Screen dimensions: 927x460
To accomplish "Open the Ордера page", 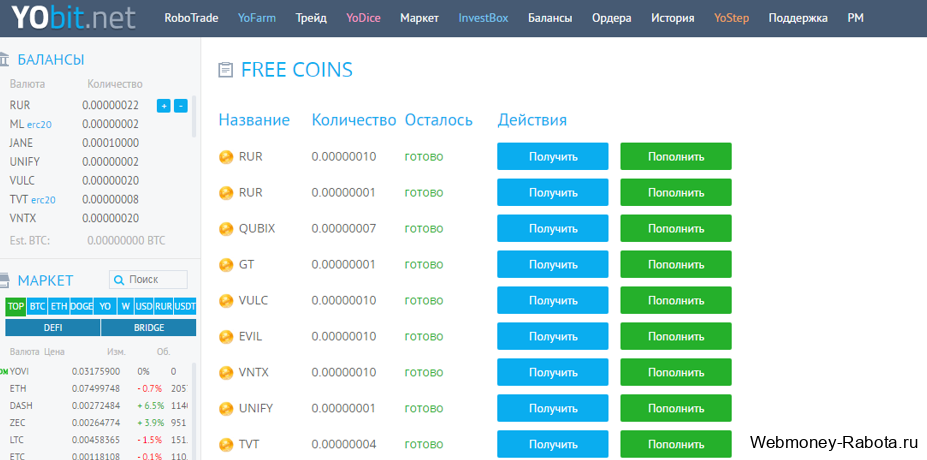I will (x=611, y=18).
